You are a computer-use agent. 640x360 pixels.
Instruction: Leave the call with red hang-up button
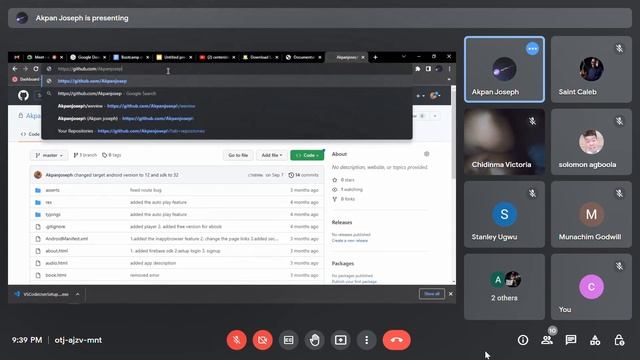point(397,340)
